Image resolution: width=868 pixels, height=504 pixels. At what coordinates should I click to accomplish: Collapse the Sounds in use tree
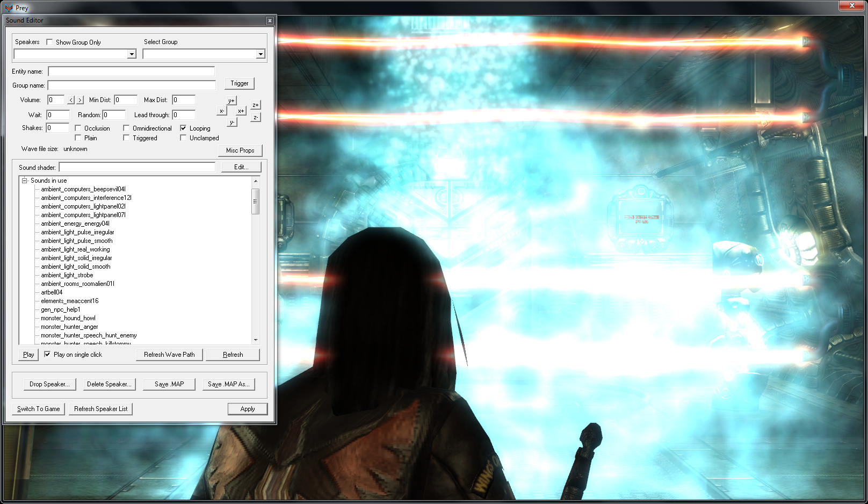pyautogui.click(x=24, y=181)
